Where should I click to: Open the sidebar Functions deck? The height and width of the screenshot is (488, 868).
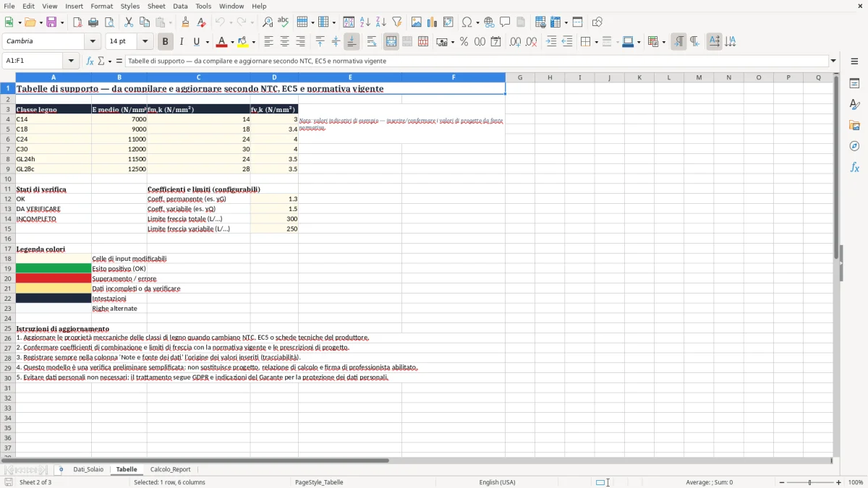(x=854, y=167)
